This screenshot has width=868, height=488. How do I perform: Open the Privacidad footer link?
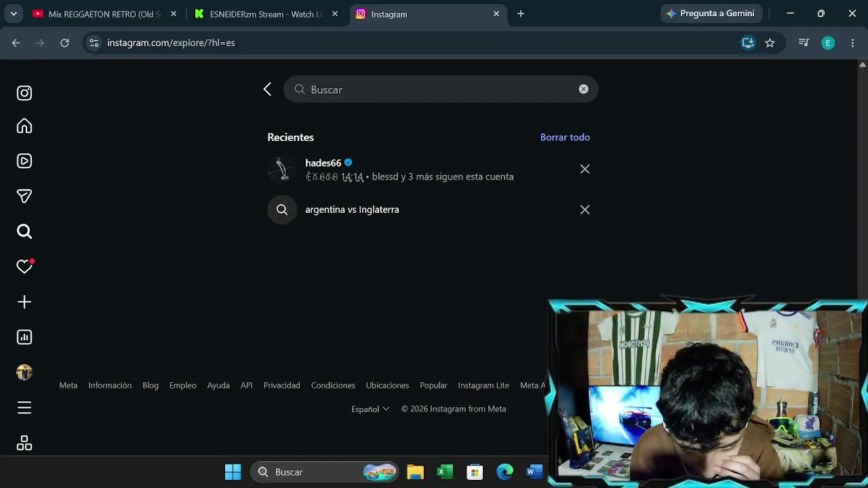[x=282, y=386]
